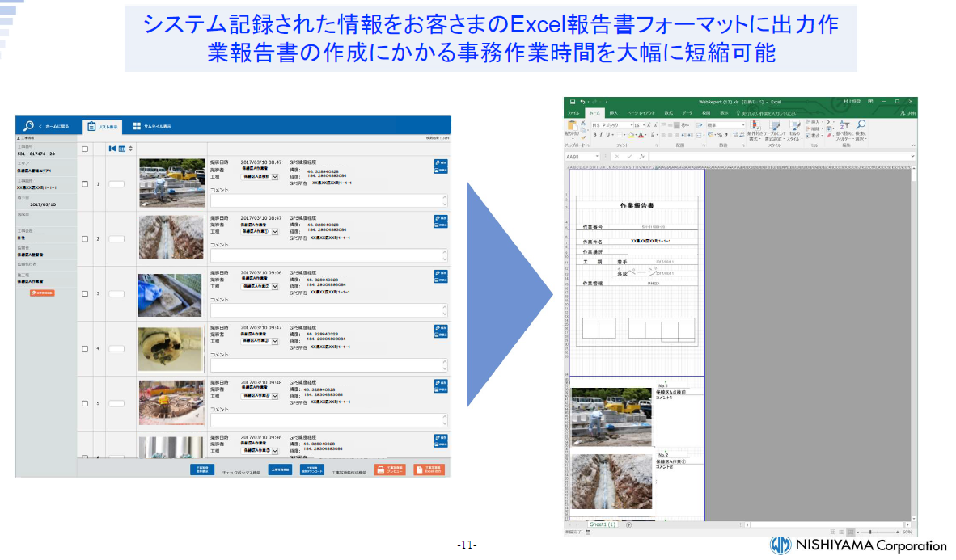
Task: Select the Bold formatting icon in Excel
Action: point(596,134)
